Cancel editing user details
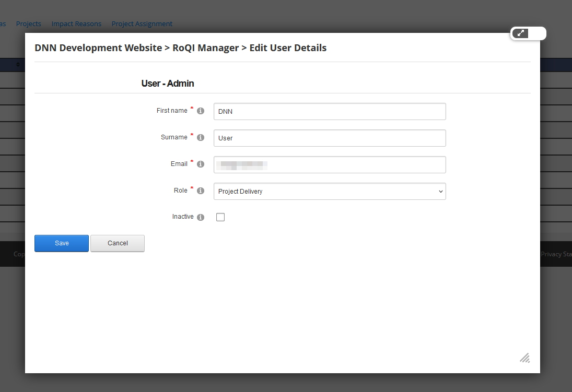Viewport: 572px width, 392px height. pyautogui.click(x=117, y=243)
